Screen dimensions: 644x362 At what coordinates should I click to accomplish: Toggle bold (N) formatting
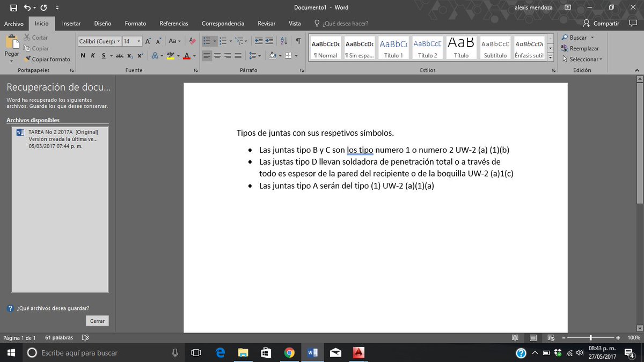coord(83,56)
